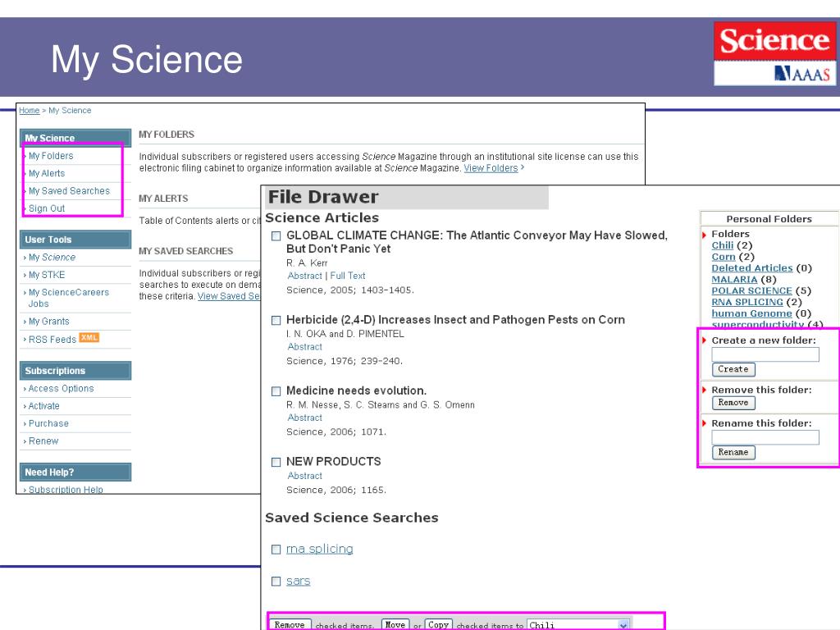This screenshot has width=840, height=630.
Task: Check the Global Climate Change article checkbox
Action: [276, 235]
